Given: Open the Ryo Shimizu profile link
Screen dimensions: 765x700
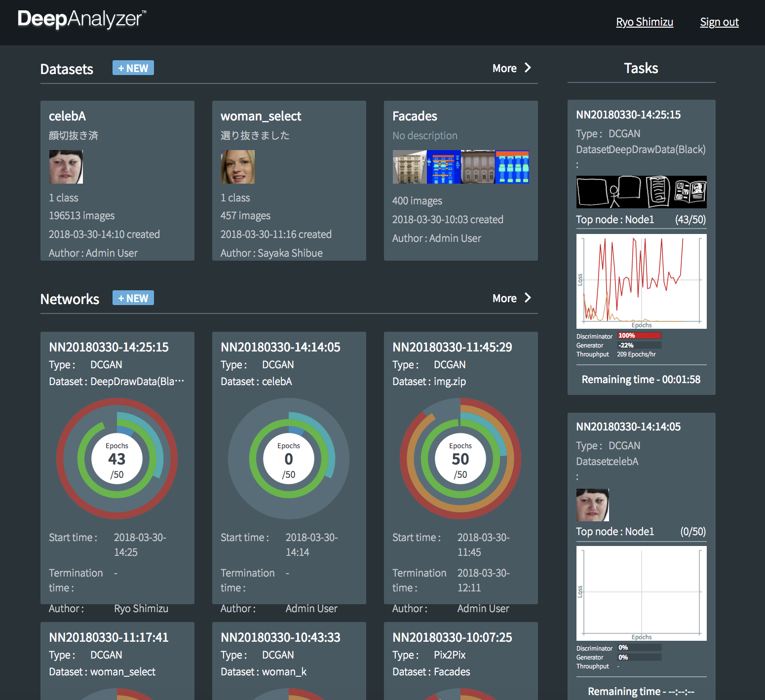Looking at the screenshot, I should (645, 22).
